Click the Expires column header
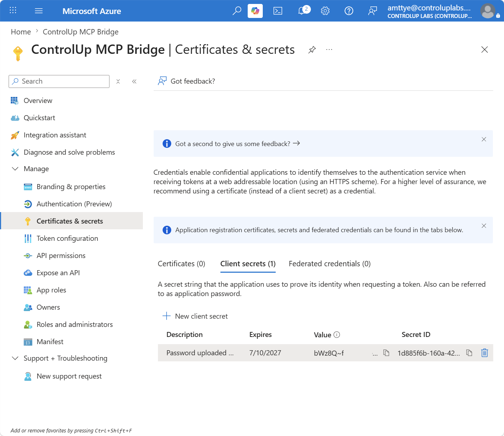This screenshot has width=504, height=436. coord(261,335)
